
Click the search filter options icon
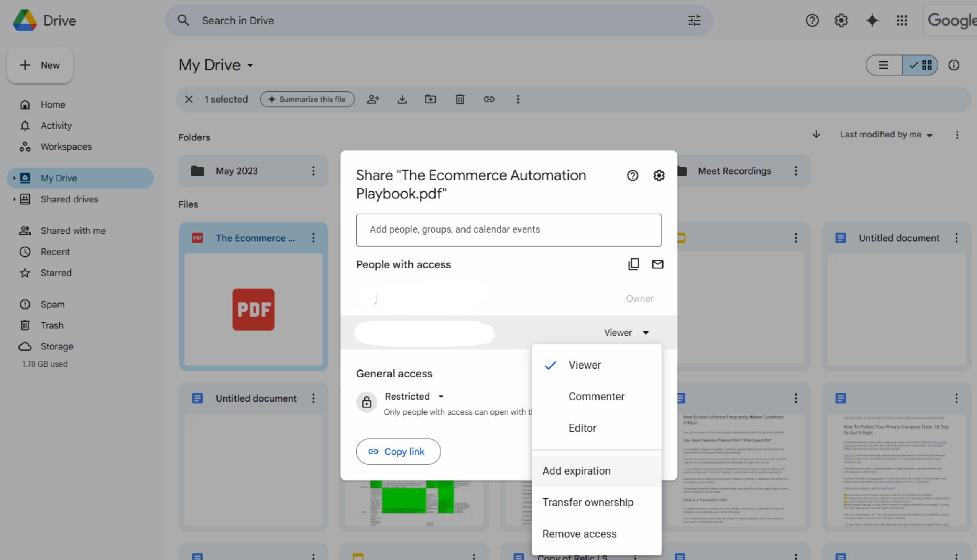[x=694, y=20]
